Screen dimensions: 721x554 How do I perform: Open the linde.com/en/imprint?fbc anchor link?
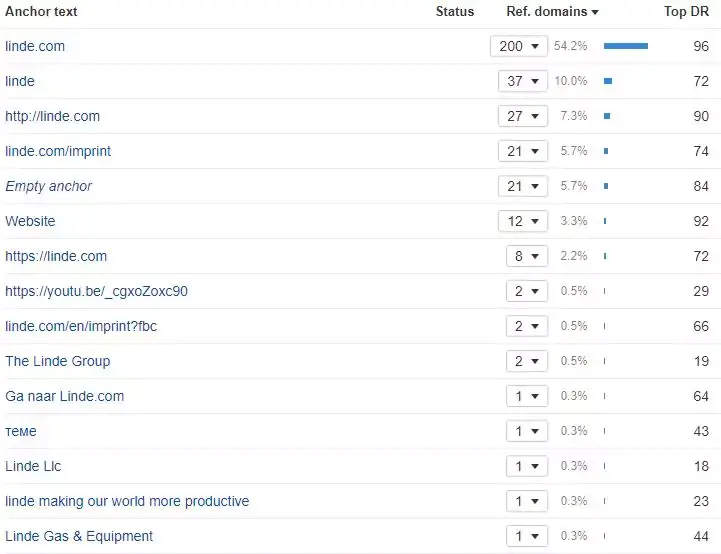pyautogui.click(x=81, y=326)
